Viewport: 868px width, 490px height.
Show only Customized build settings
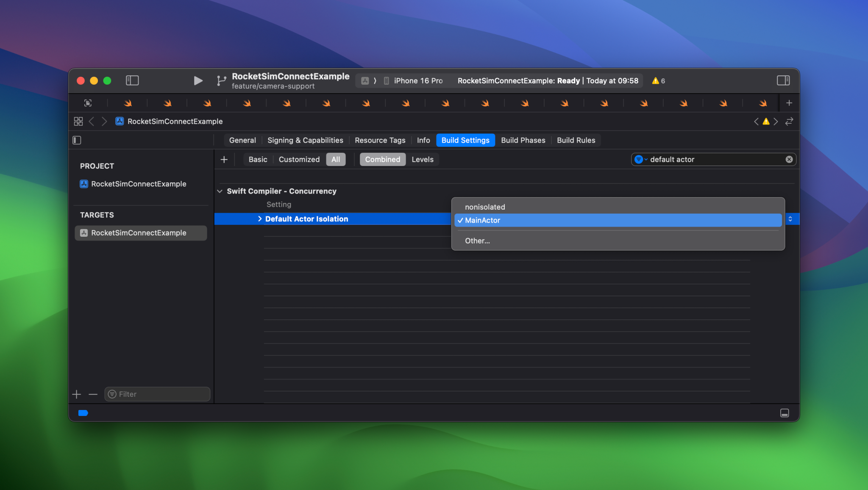pos(299,159)
